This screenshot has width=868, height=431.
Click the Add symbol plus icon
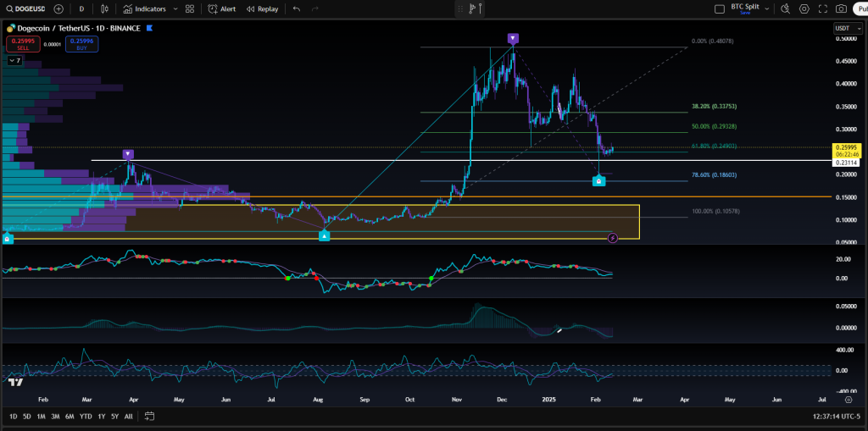pos(58,8)
